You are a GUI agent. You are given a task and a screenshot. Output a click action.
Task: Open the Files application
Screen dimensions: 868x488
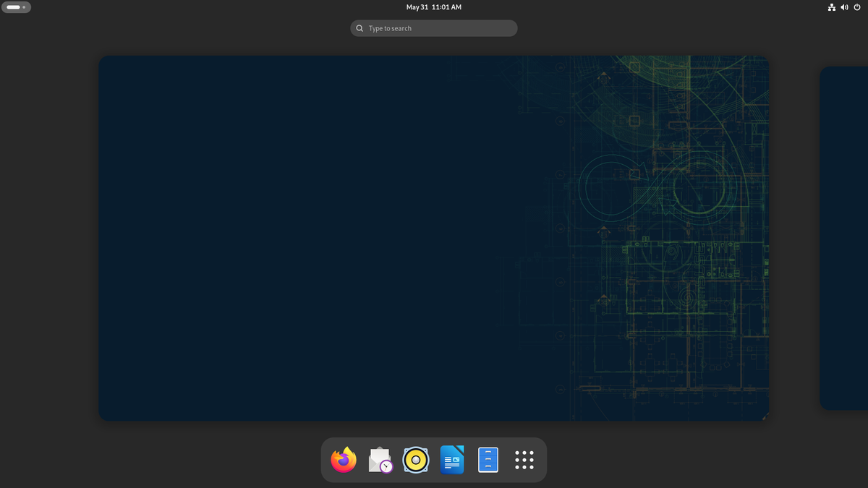[488, 459]
